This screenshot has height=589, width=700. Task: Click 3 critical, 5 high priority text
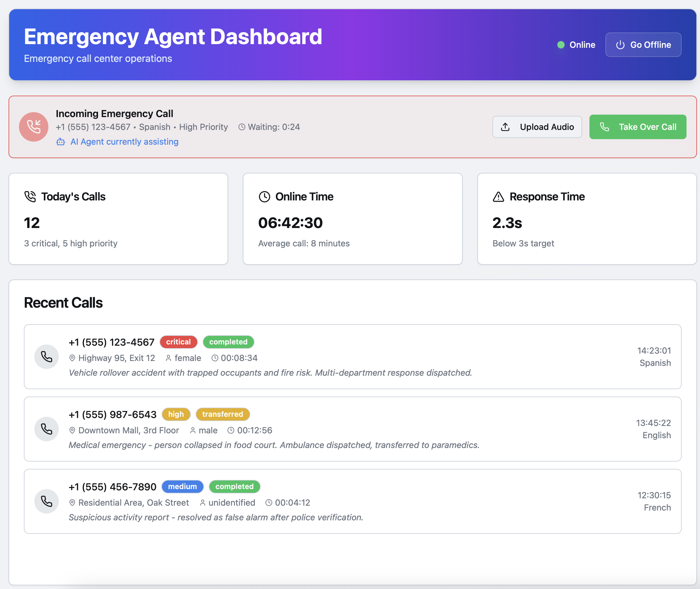tap(71, 243)
